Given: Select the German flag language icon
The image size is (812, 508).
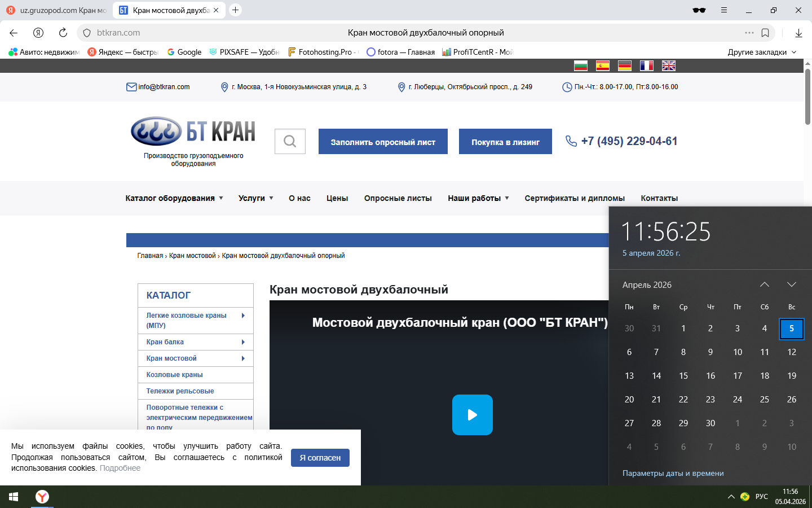Looking at the screenshot, I should 624,66.
